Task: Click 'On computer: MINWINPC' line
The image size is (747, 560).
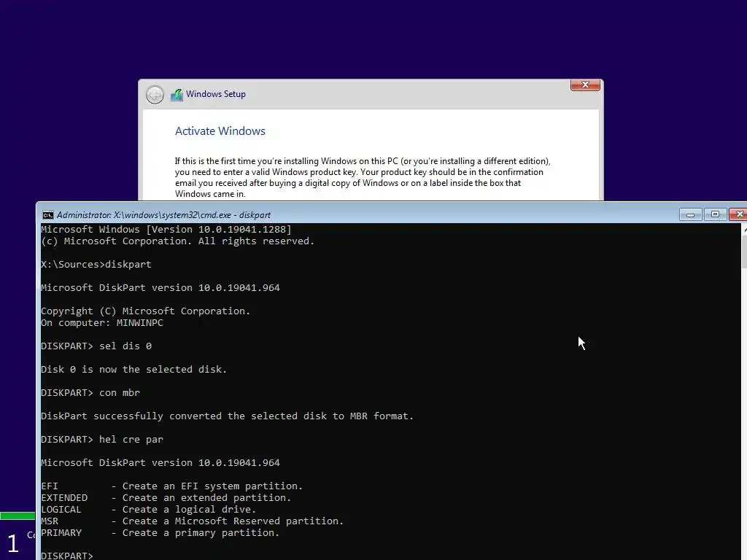Action: point(102,323)
